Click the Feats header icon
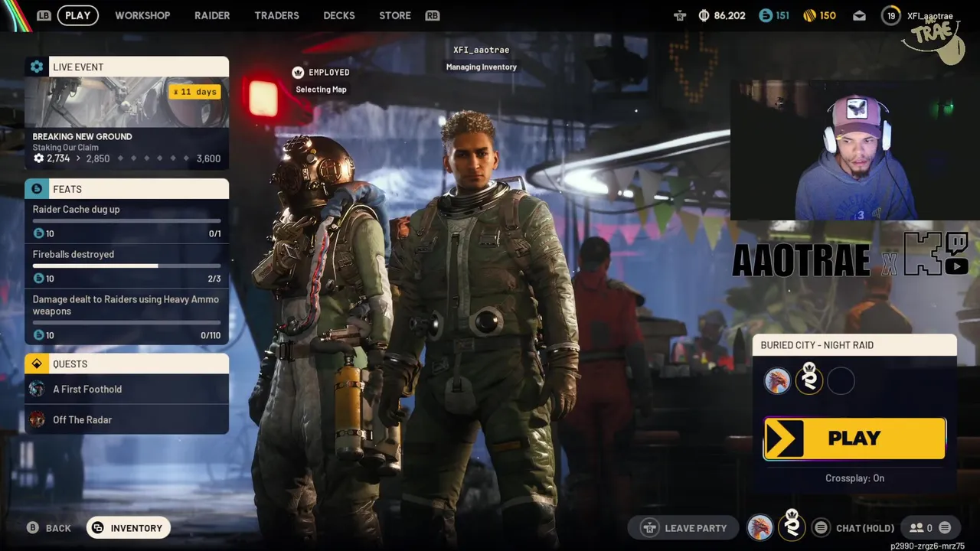 [37, 189]
